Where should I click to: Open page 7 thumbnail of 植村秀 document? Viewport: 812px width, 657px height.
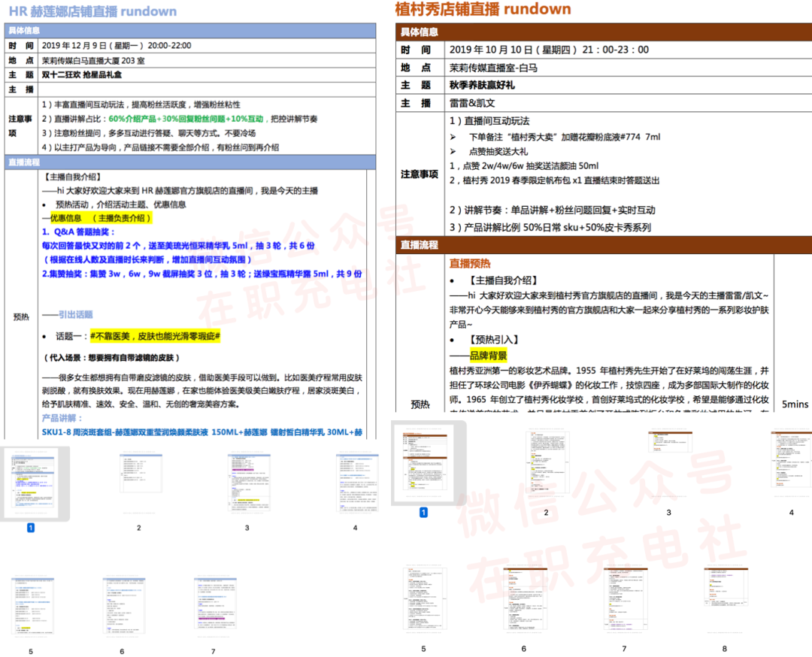point(626,598)
